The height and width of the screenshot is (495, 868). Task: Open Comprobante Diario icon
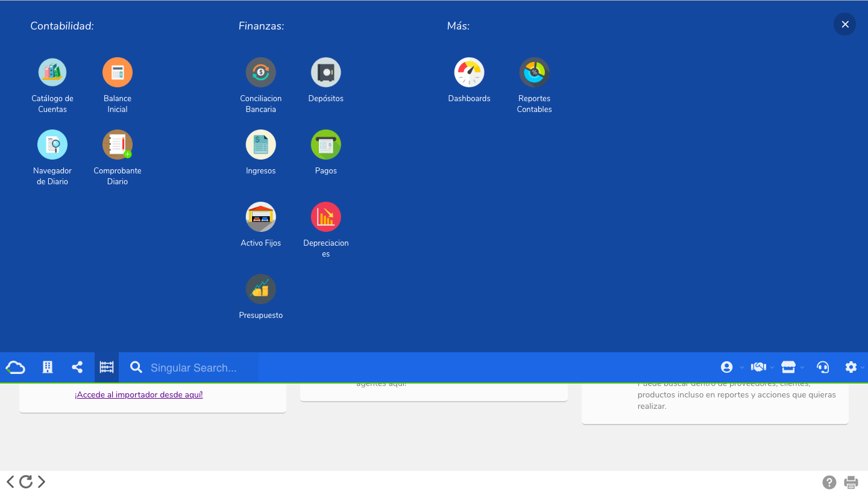click(118, 145)
